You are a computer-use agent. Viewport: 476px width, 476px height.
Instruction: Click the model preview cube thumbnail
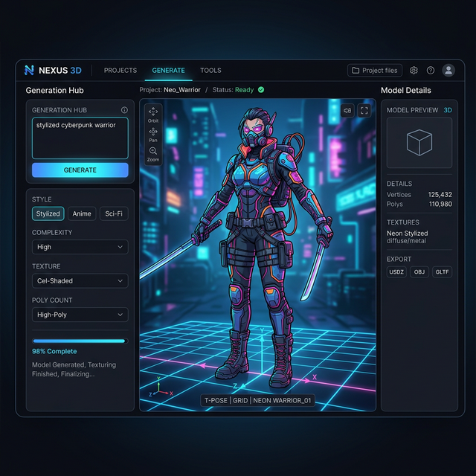pyautogui.click(x=419, y=143)
